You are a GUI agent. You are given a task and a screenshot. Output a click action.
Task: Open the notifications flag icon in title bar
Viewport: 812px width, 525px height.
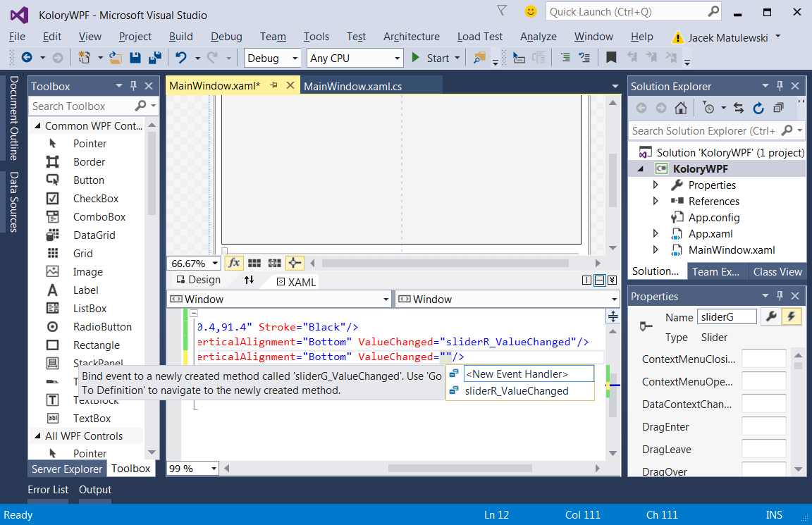click(x=501, y=11)
